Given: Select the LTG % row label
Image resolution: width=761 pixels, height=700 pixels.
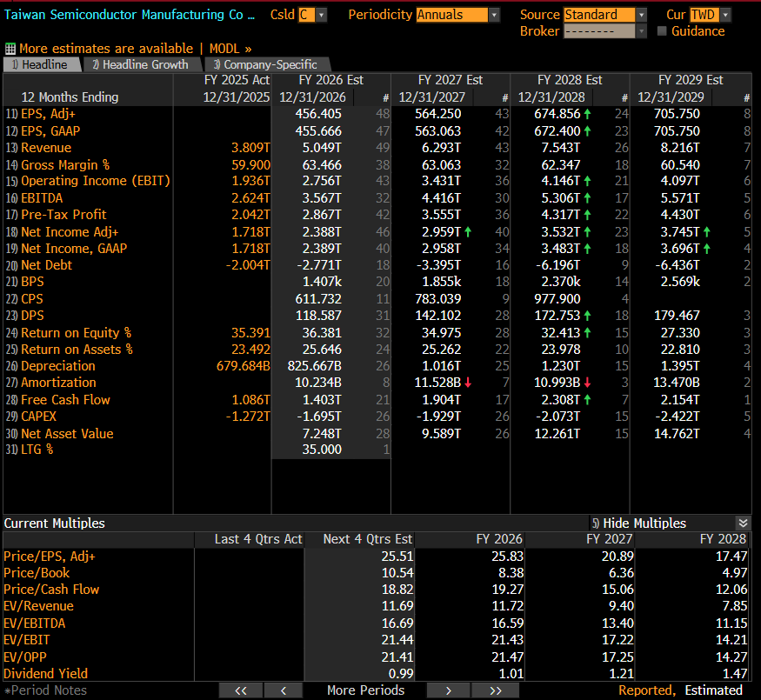Looking at the screenshot, I should [37, 450].
